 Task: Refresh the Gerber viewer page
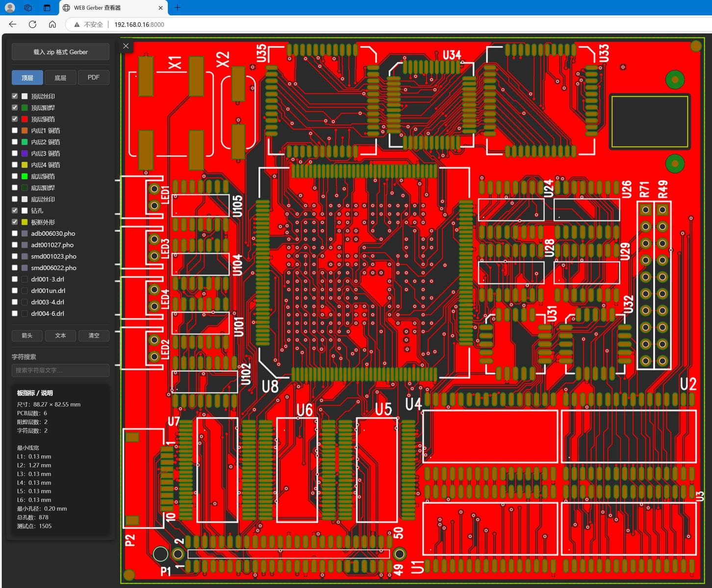coord(32,24)
